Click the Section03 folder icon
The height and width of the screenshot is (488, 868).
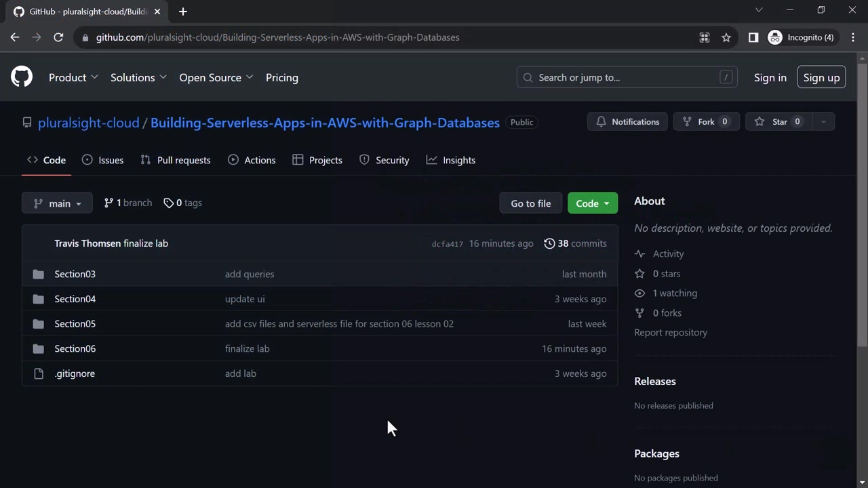39,274
